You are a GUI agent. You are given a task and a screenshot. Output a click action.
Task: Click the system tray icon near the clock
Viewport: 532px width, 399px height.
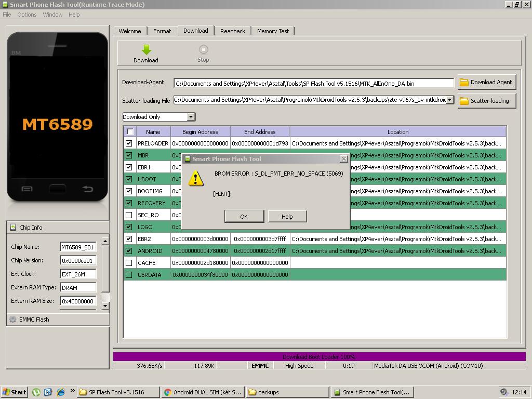click(504, 392)
